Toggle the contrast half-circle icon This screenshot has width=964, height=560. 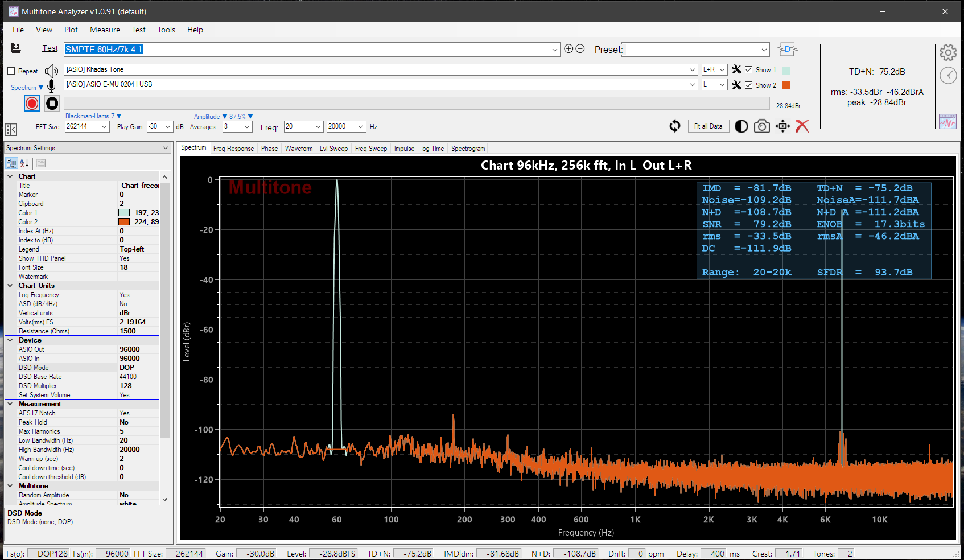click(741, 126)
